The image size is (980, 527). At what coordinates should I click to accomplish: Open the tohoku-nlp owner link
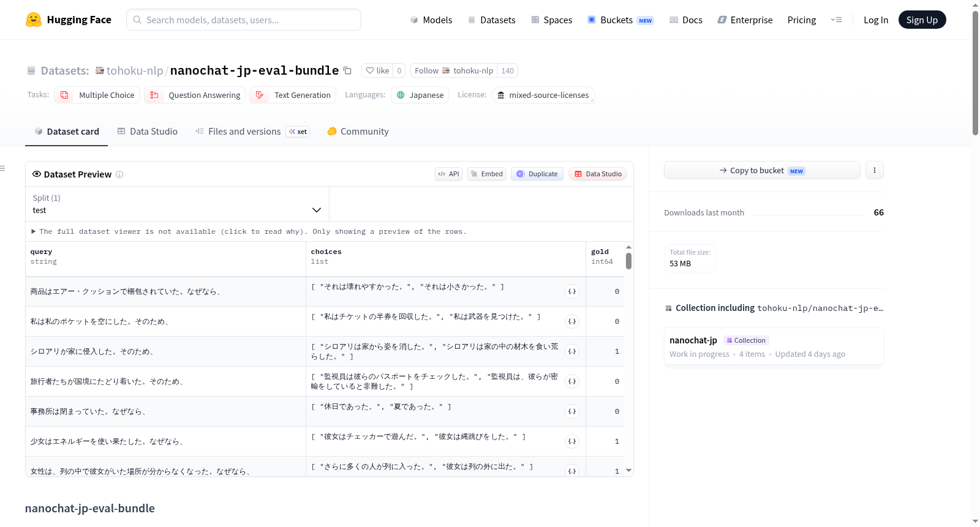coord(135,70)
